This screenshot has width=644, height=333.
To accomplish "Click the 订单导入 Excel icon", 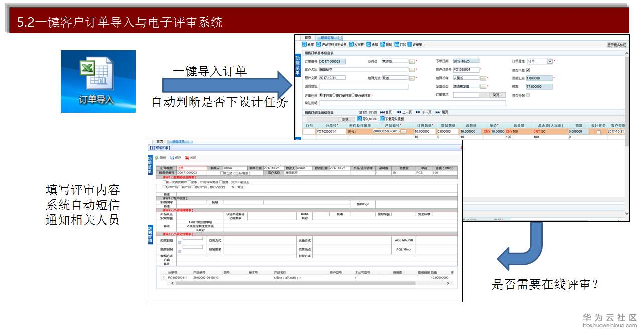I will [x=98, y=81].
